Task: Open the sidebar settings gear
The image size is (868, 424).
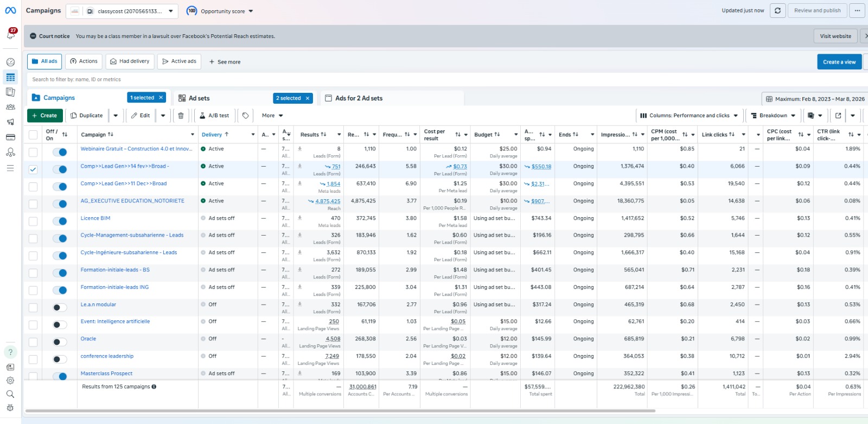Action: pyautogui.click(x=10, y=381)
